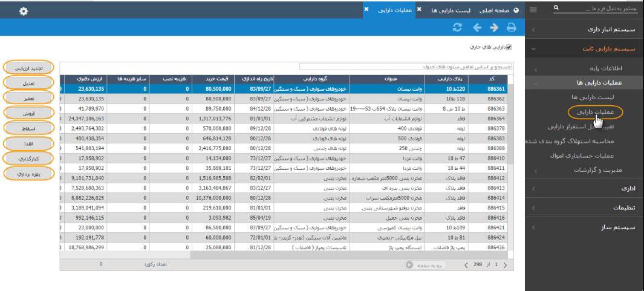This screenshot has height=291, width=644.
Task: Click the فروش button
Action: (29, 113)
